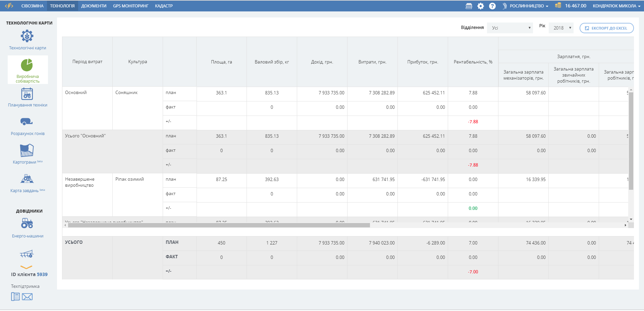Open the Рік year dropdown
644x311 pixels.
click(x=561, y=28)
